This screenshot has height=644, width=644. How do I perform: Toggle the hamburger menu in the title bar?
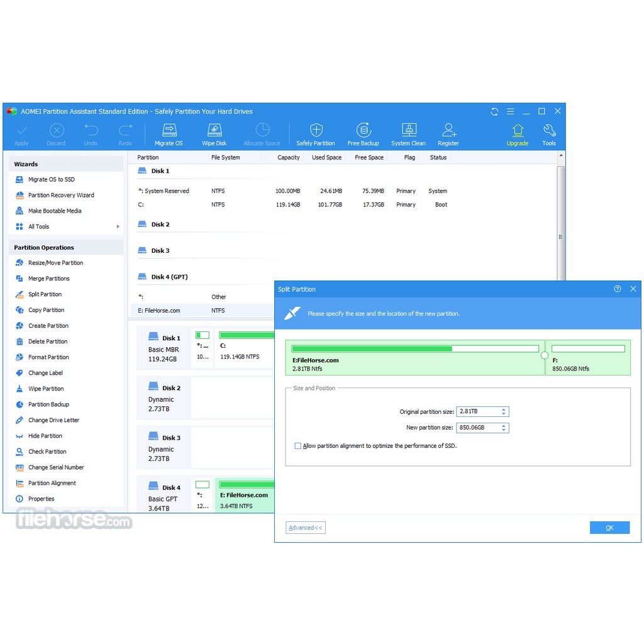pyautogui.click(x=510, y=111)
